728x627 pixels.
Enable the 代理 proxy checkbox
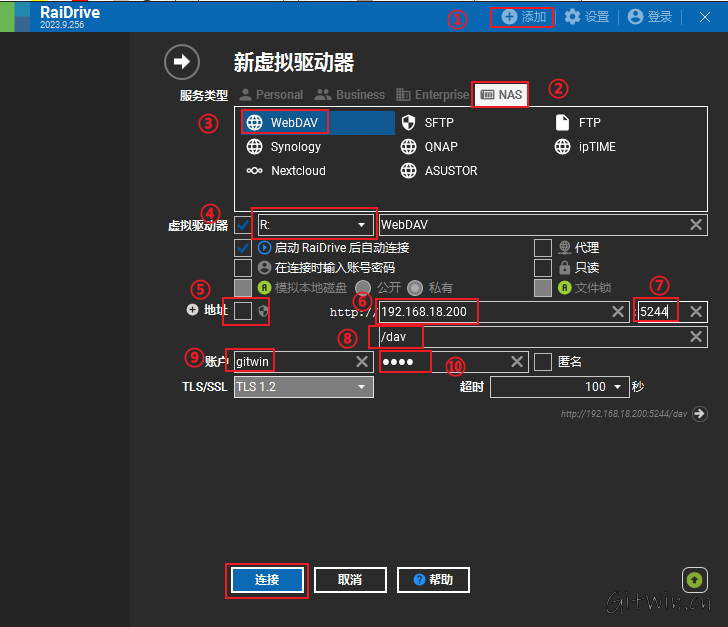pos(543,248)
